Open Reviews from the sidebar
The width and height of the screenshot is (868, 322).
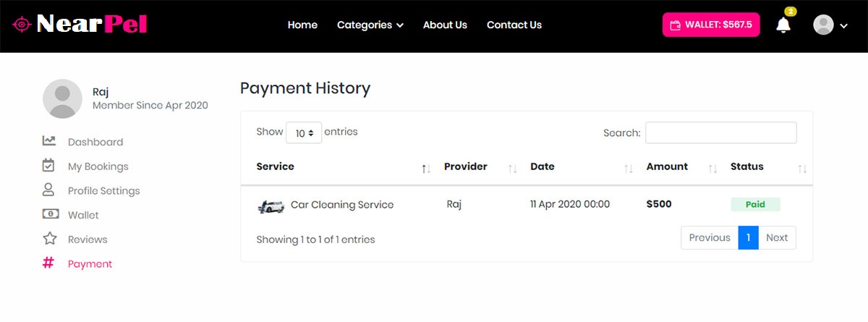[88, 240]
